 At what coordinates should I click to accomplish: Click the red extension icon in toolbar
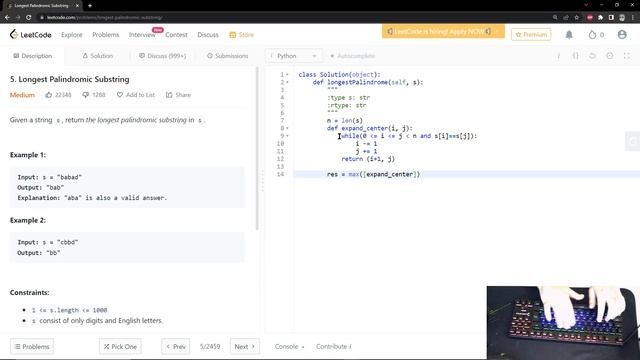[x=590, y=18]
